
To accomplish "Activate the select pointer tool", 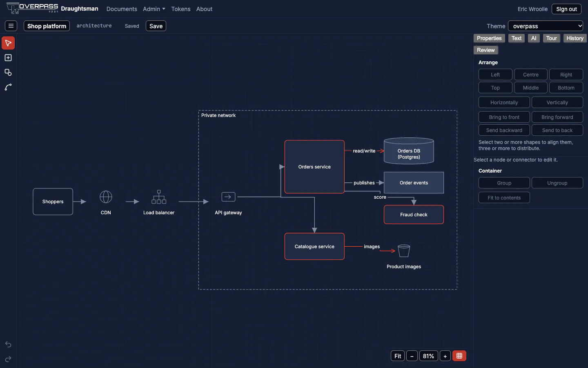I will coord(8,43).
